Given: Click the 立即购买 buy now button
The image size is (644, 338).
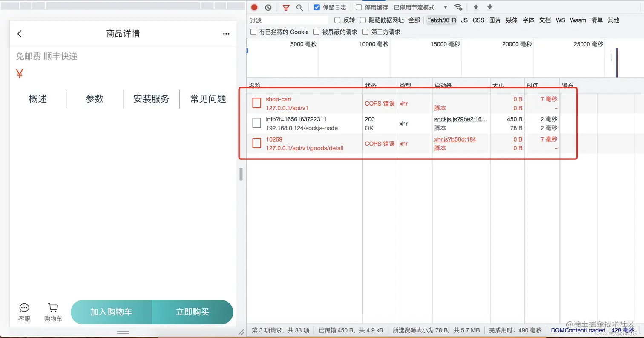Looking at the screenshot, I should [x=193, y=312].
